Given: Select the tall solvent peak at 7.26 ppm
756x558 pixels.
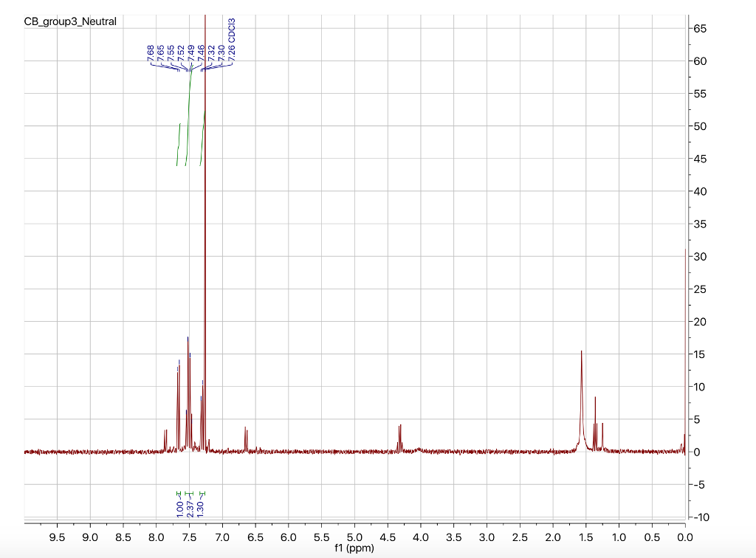Looking at the screenshot, I should point(205,221).
